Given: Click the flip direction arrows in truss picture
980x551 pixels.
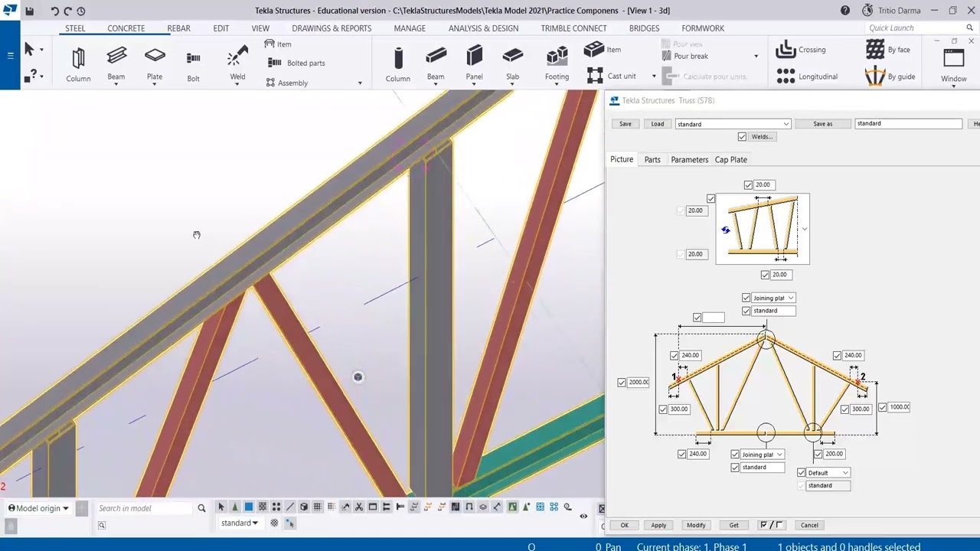Looking at the screenshot, I should (726, 230).
